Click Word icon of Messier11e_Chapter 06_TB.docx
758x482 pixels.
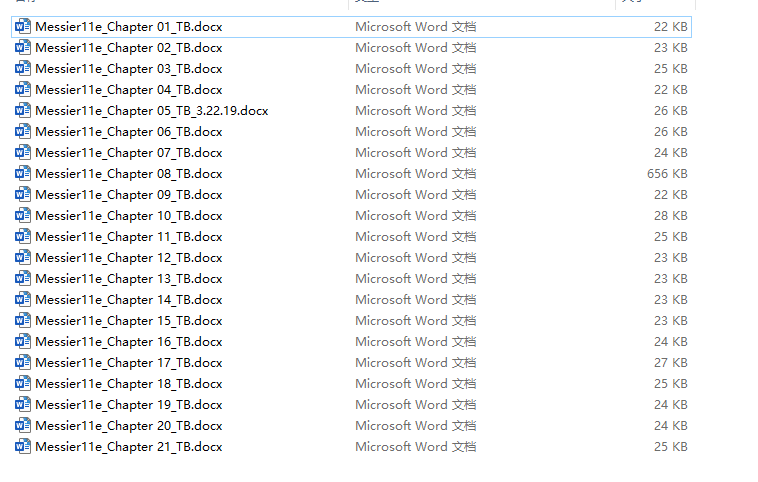pyautogui.click(x=23, y=131)
